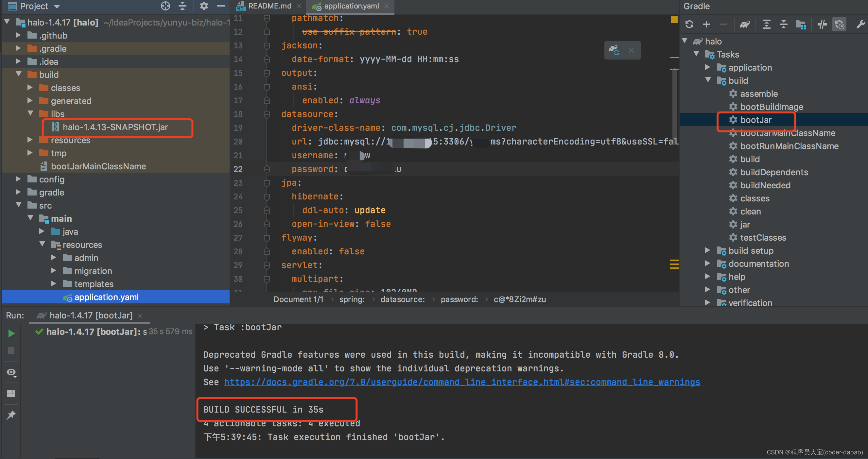
Task: Expand the config folder
Action: click(x=18, y=179)
